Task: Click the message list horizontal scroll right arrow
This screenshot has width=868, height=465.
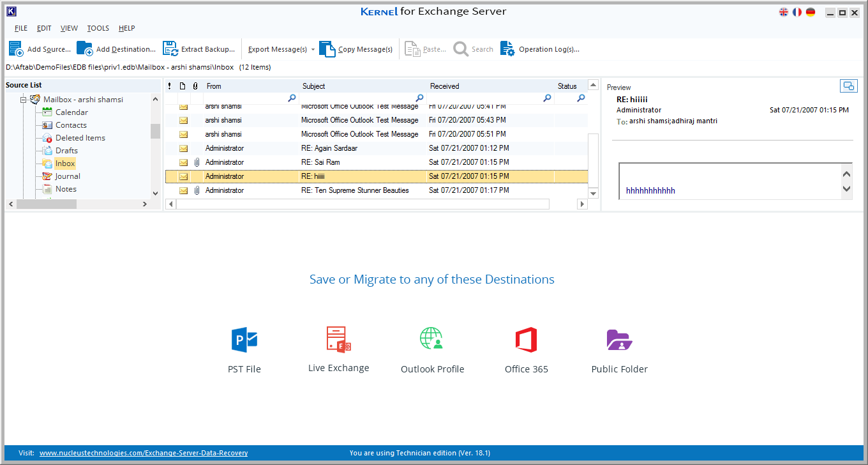Action: (582, 204)
